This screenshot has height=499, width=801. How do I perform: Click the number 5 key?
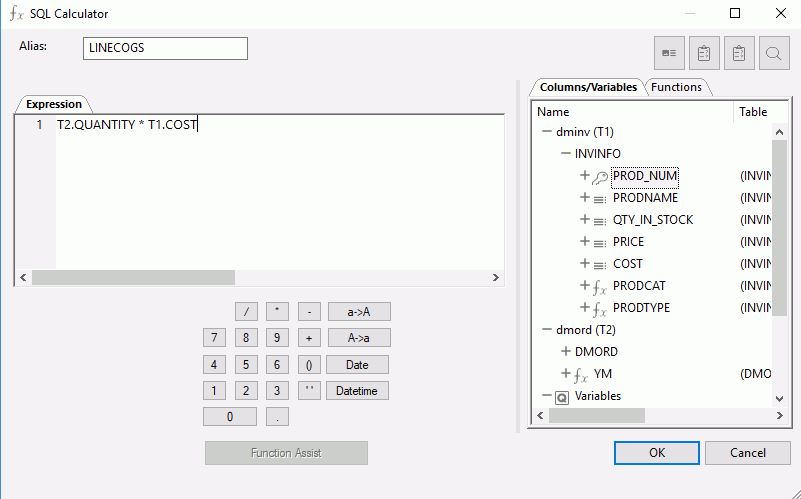tap(246, 365)
